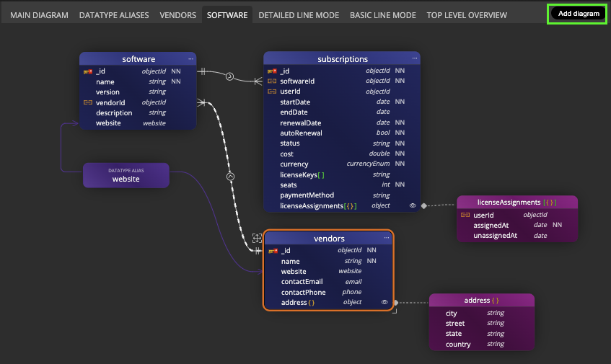Open the TOP LEVEL OVERVIEW tab

click(467, 15)
